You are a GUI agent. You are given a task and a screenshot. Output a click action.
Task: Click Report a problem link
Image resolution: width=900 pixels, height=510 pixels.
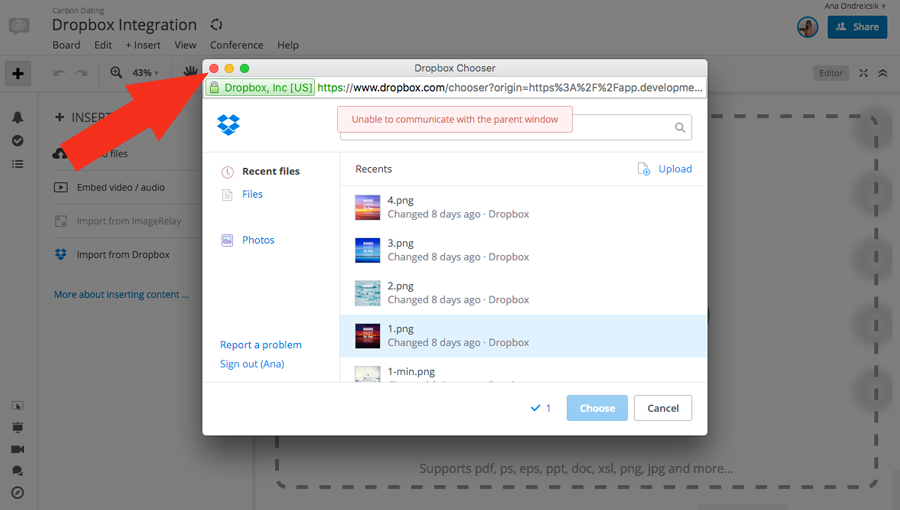click(261, 345)
